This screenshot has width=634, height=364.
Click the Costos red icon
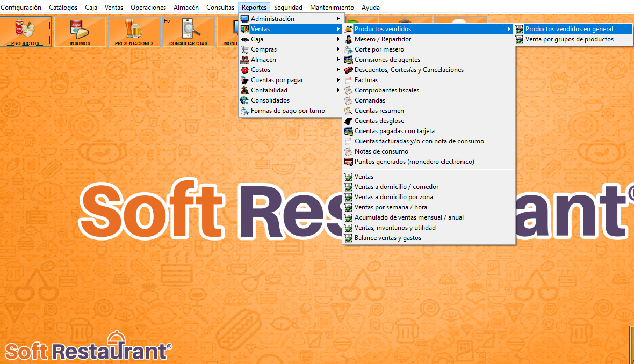click(244, 70)
